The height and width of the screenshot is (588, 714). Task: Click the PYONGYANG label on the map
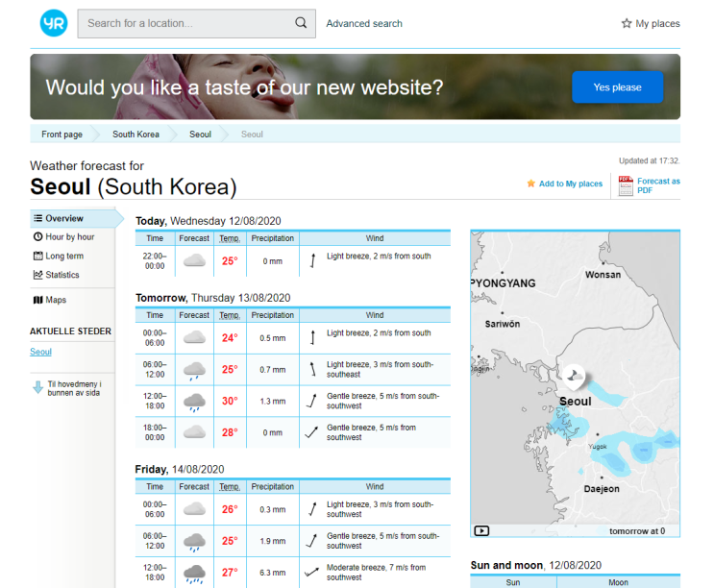504,283
